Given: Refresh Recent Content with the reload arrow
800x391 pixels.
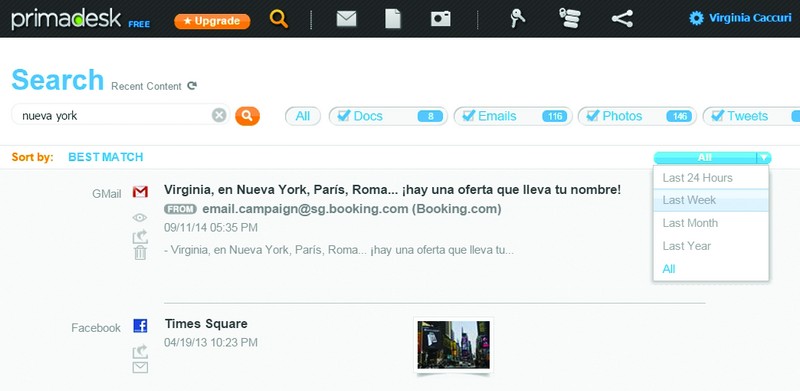Looking at the screenshot, I should 192,86.
